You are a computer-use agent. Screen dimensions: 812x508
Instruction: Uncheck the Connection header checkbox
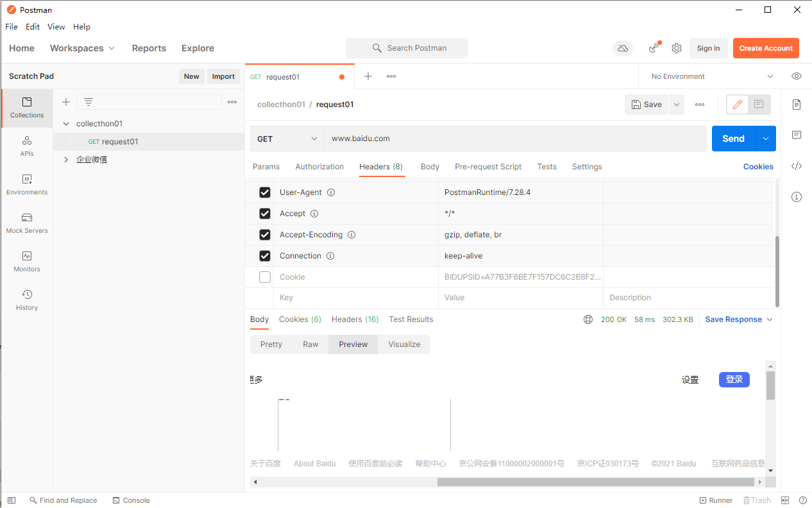pyautogui.click(x=265, y=256)
